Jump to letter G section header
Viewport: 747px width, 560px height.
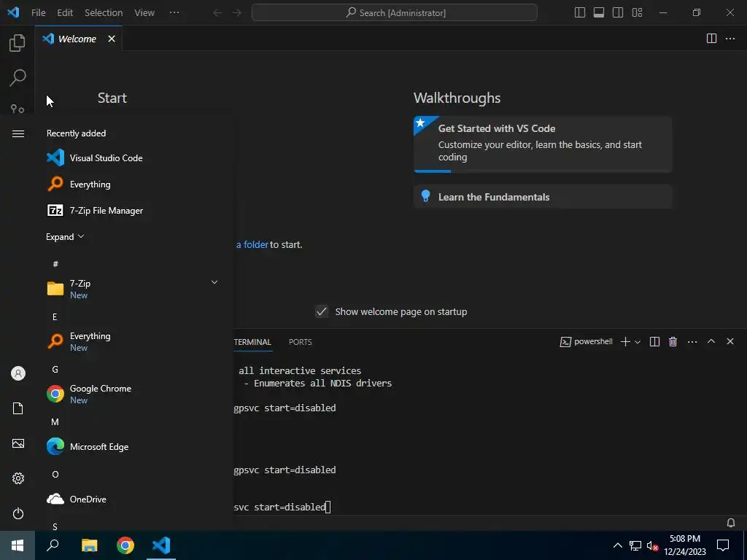55,369
